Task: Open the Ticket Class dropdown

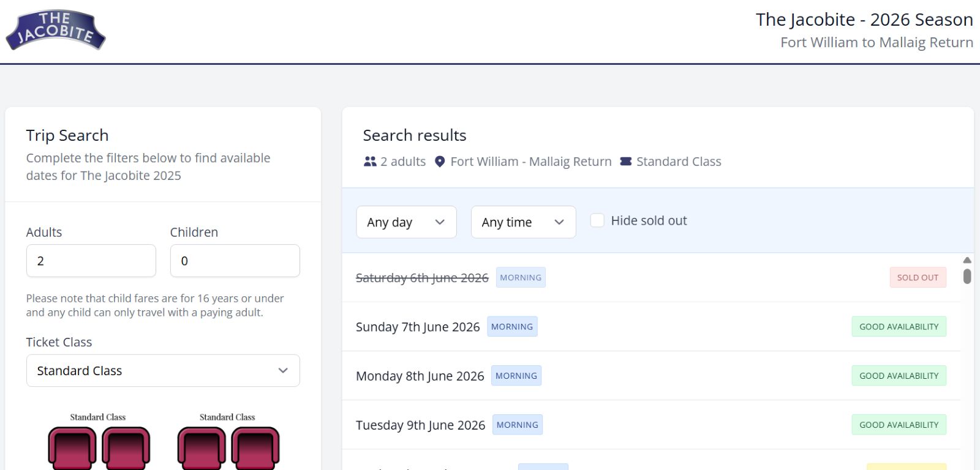Action: pos(163,371)
